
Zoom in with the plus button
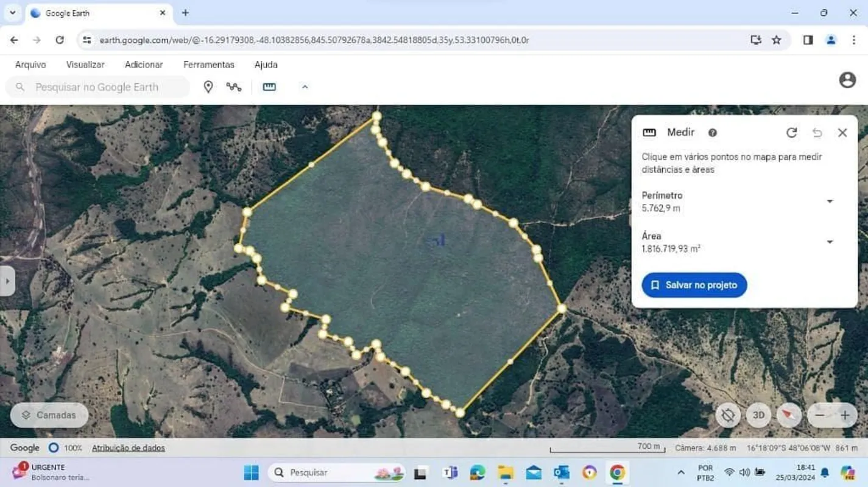[845, 415]
